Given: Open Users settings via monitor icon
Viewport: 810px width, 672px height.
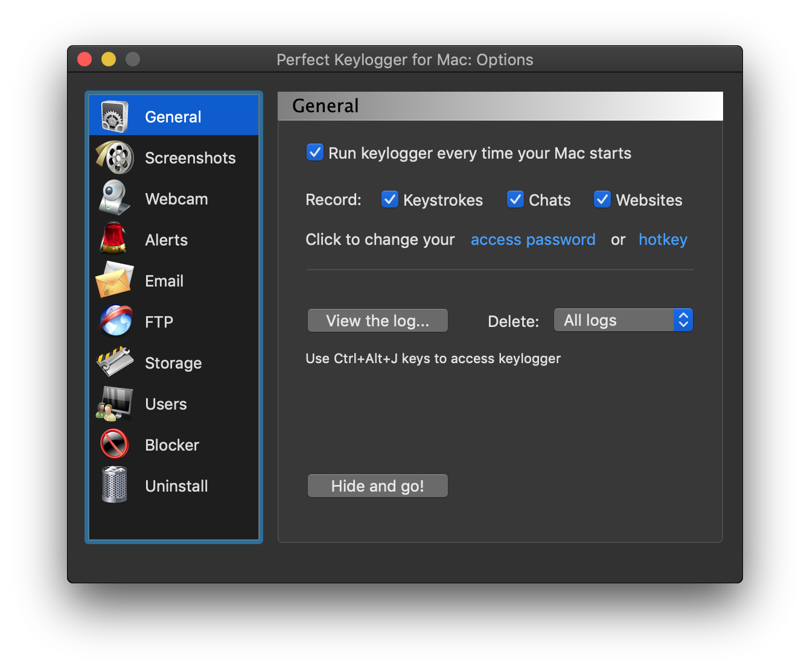Looking at the screenshot, I should [x=115, y=404].
